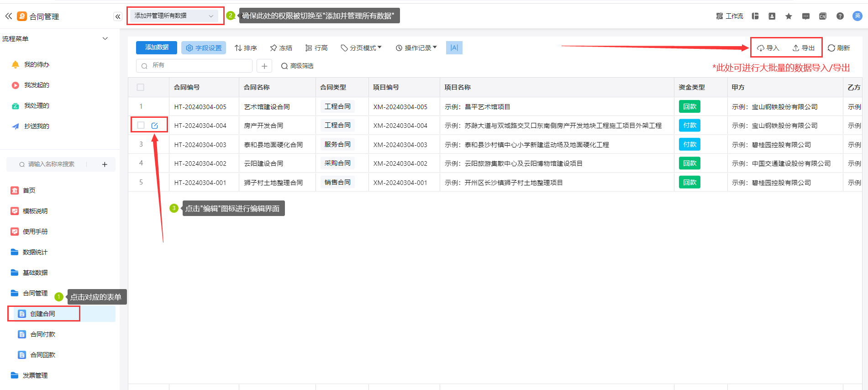Click the |A| column width icon
This screenshot has width=868, height=390.
[x=454, y=47]
